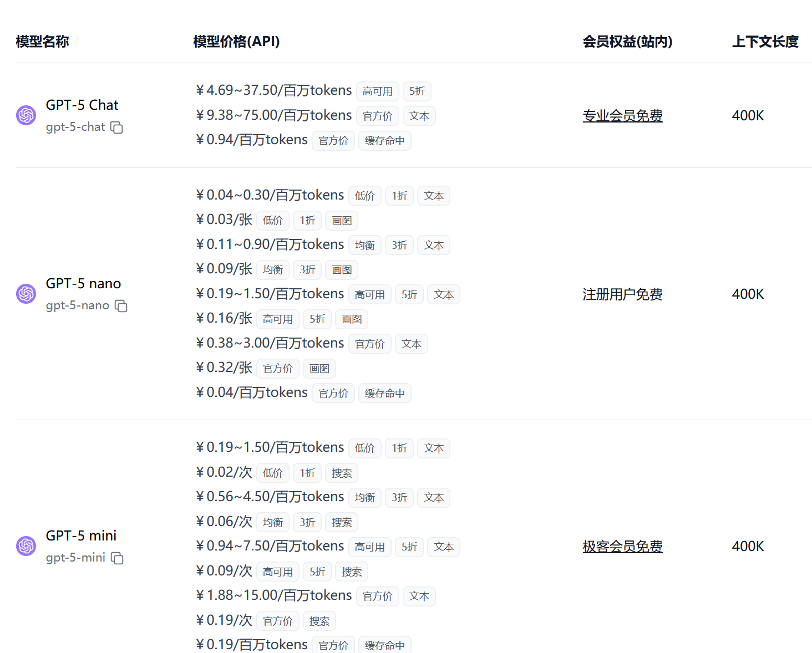Click the ¥0.94/百万tokens price

coord(251,140)
